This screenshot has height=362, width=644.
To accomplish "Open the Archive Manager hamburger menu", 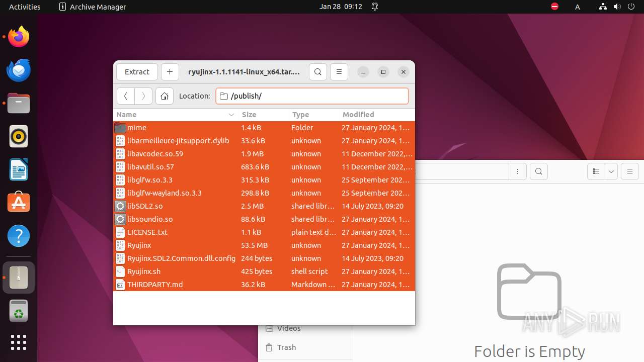I will pyautogui.click(x=339, y=72).
